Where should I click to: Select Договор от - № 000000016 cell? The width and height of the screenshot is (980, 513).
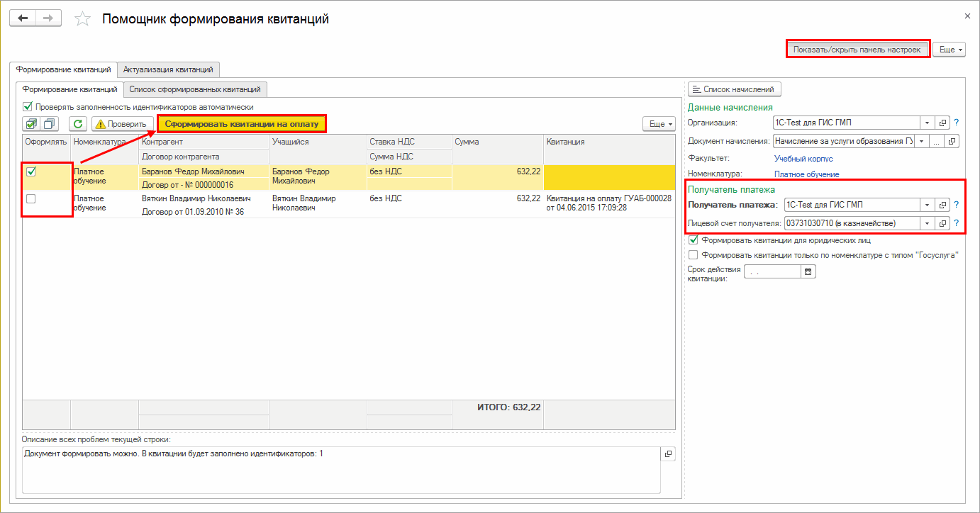point(204,184)
